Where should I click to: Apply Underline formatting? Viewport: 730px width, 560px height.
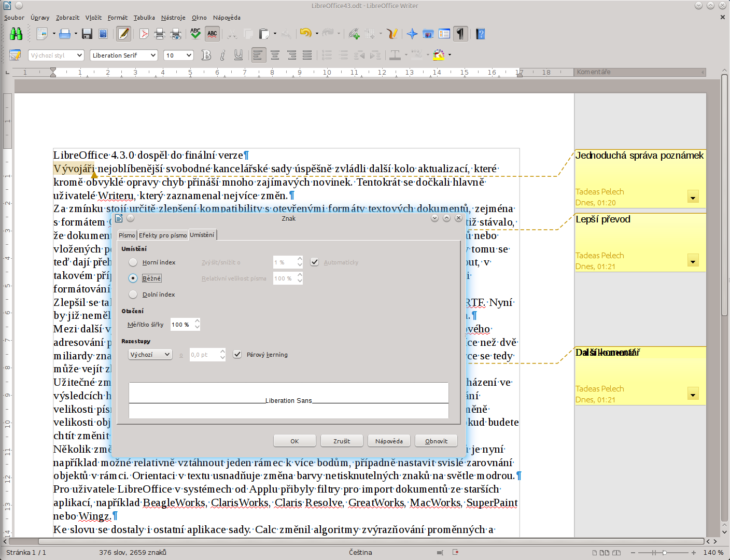point(238,55)
